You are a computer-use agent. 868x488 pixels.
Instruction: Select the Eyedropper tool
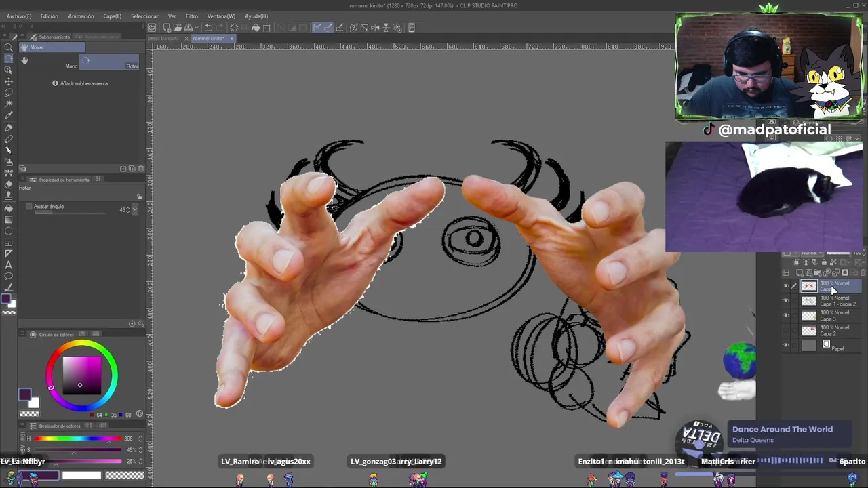(x=9, y=116)
